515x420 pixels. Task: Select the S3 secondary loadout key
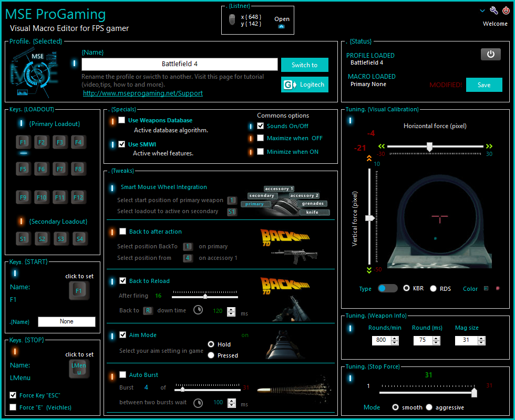click(x=61, y=238)
